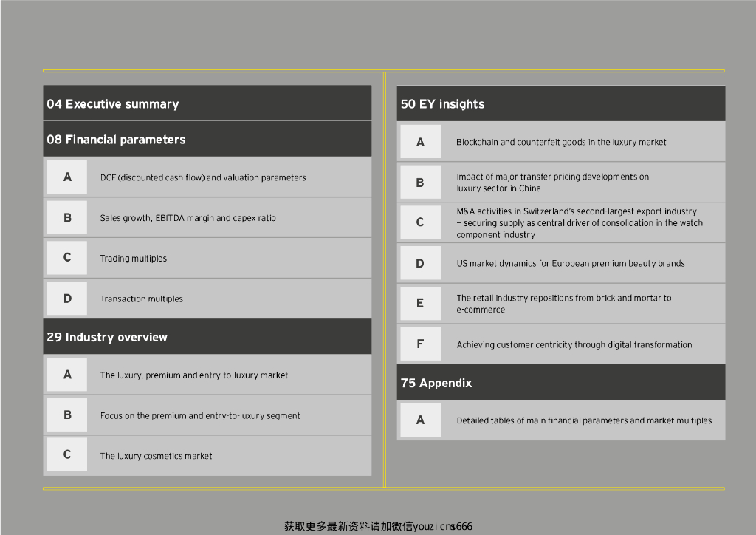Viewport: 756px width, 535px height.
Task: Click letter B box beside Sales growth
Action: 67,217
